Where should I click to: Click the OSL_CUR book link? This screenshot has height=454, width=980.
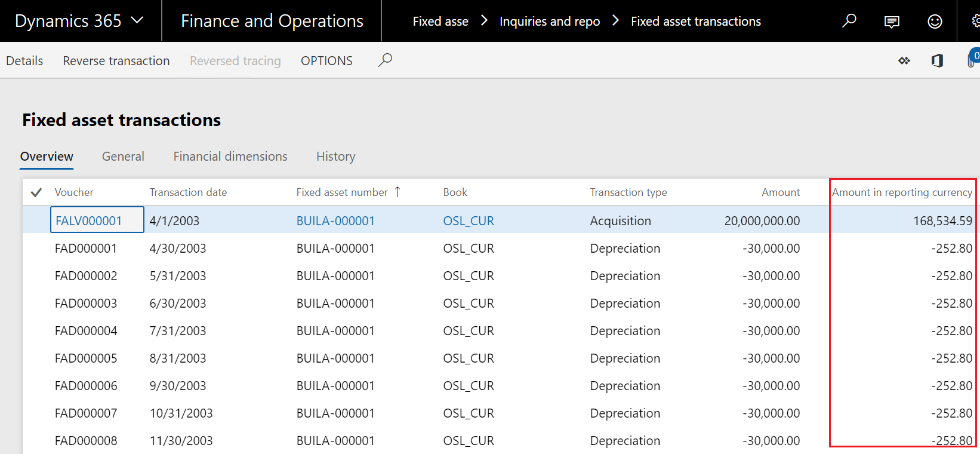pyautogui.click(x=469, y=221)
